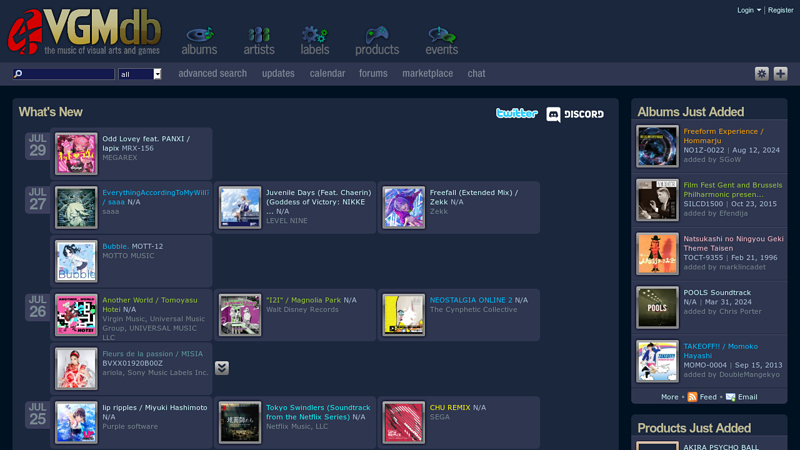Open Freeform Experience / Hommarju link
Image resolution: width=800 pixels, height=450 pixels.
pos(723,136)
